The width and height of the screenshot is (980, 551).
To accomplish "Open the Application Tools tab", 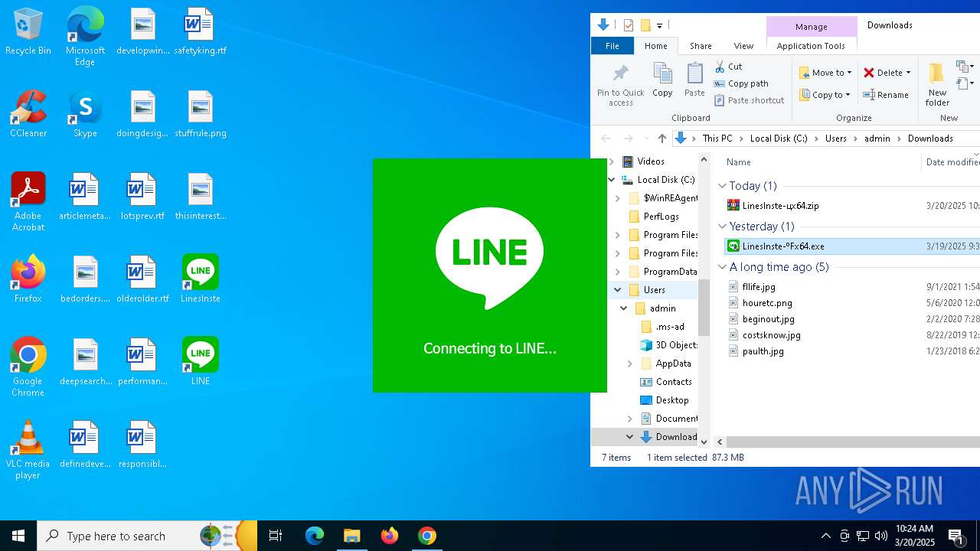I will click(x=811, y=46).
